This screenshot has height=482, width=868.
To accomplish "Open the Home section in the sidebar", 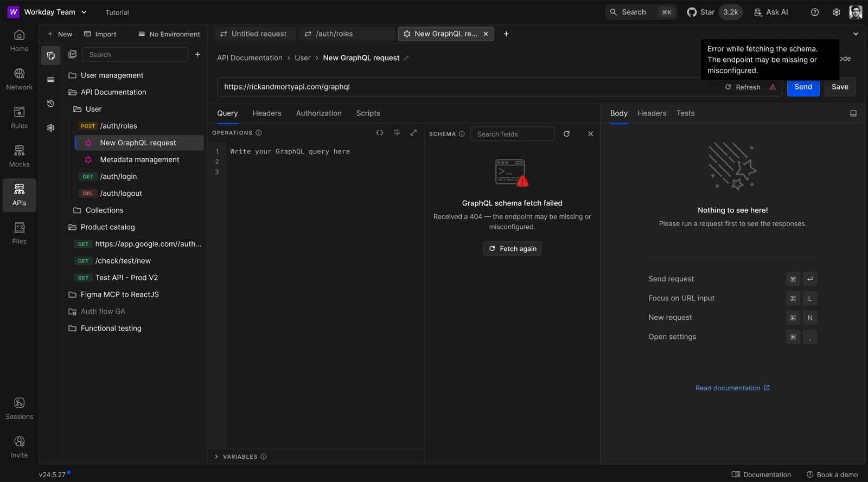I will [x=19, y=41].
